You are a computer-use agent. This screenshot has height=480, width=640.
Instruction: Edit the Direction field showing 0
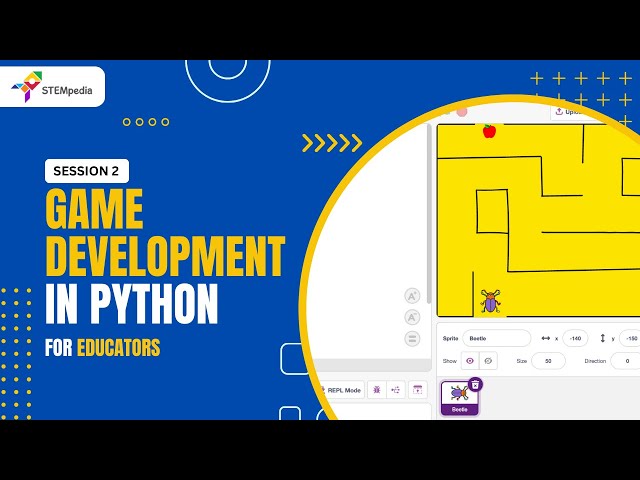click(625, 361)
